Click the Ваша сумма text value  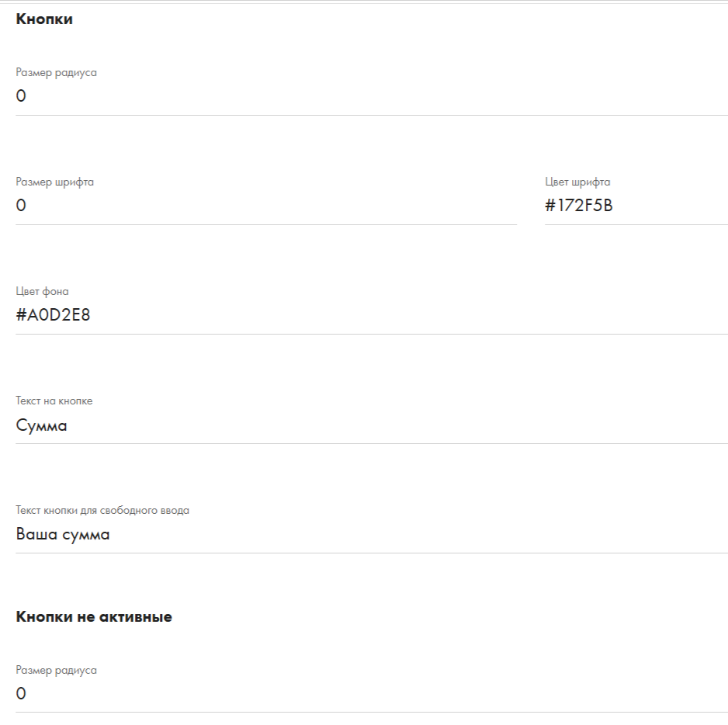pyautogui.click(x=63, y=534)
